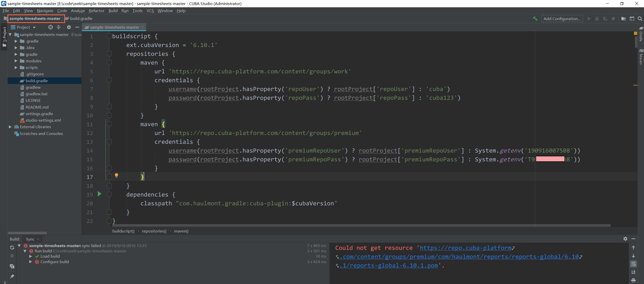Open the repo.cuba-platform link in the build output
The image size is (644, 284).
tap(465, 248)
